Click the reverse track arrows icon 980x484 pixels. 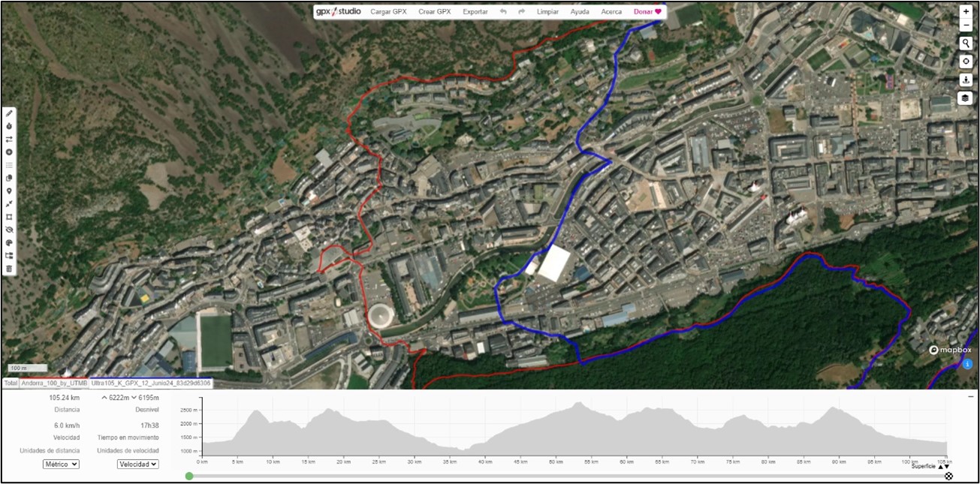pyautogui.click(x=9, y=139)
